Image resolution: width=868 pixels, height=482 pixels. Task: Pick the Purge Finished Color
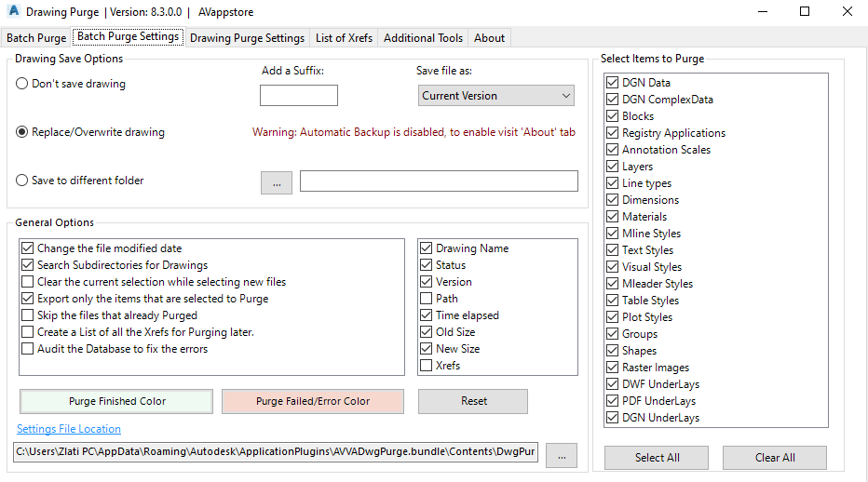[x=116, y=401]
